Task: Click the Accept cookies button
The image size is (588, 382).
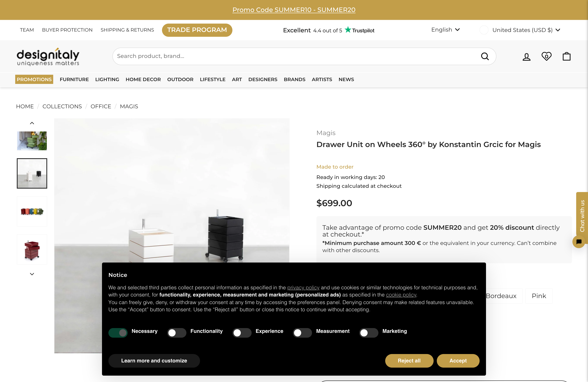Action: coord(458,361)
